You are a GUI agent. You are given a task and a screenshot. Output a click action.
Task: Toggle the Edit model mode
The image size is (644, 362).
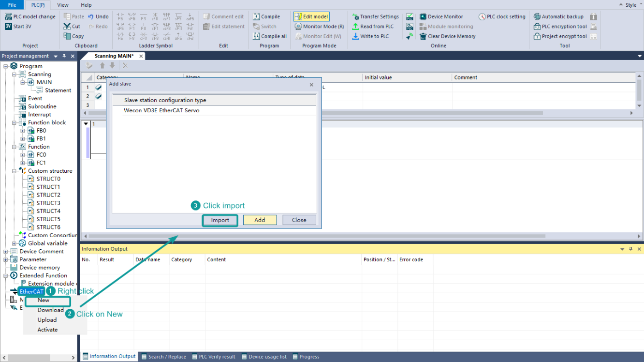[298, 16]
